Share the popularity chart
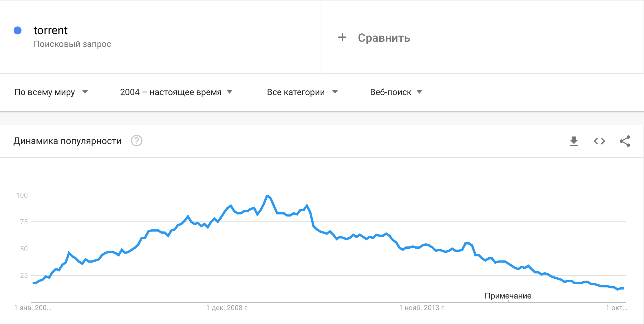 coord(625,141)
